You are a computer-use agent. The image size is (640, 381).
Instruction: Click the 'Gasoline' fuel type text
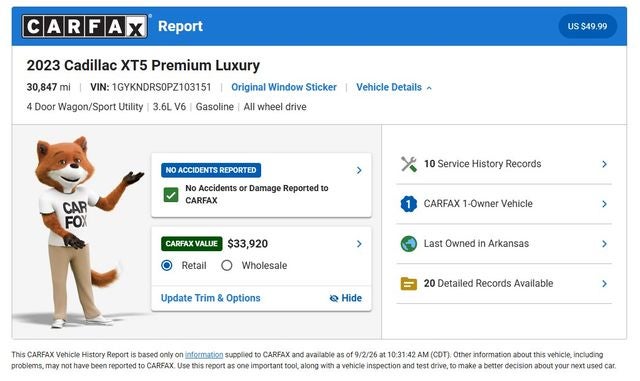tap(215, 107)
